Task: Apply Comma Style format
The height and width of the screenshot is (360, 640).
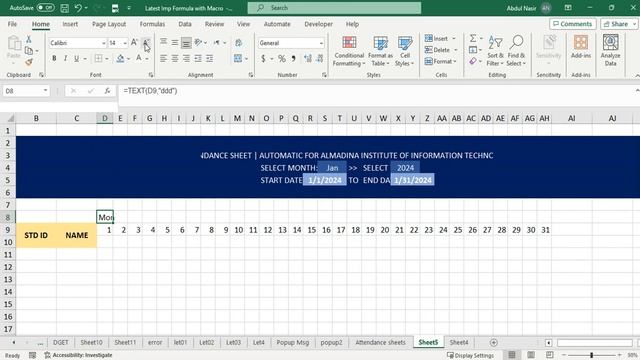Action: pos(293,58)
